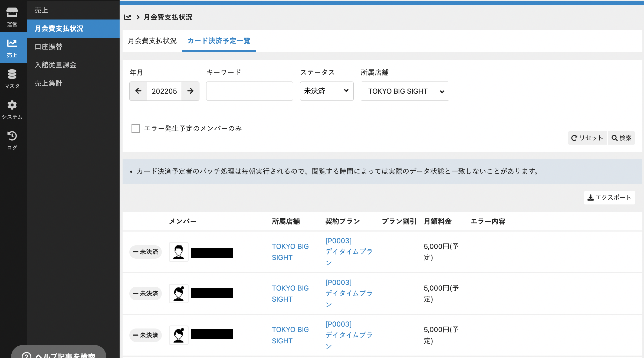Image resolution: width=644 pixels, height=358 pixels.
Task: Click into the キーワード input field
Action: point(249,91)
